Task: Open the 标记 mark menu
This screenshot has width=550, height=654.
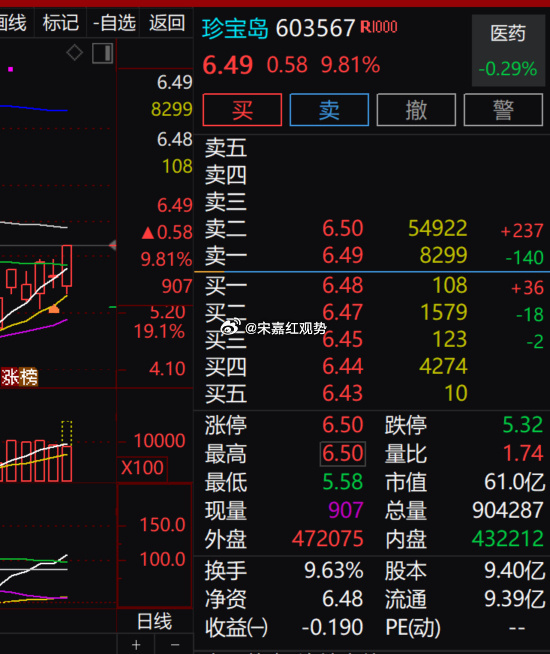Action: point(60,23)
